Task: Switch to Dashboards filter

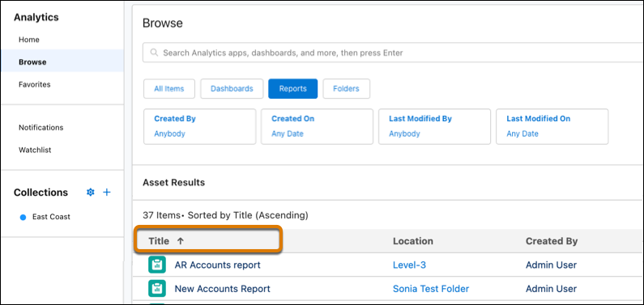Action: 232,88
